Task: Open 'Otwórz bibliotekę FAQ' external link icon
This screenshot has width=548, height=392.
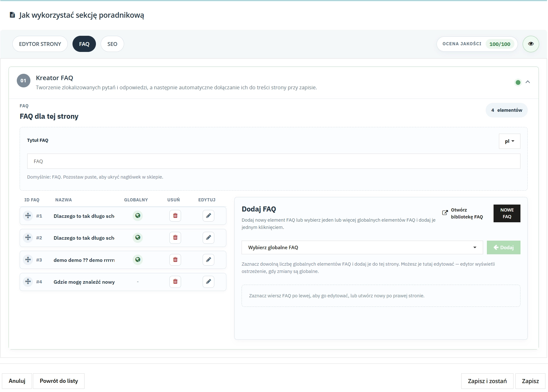Action: [445, 213]
